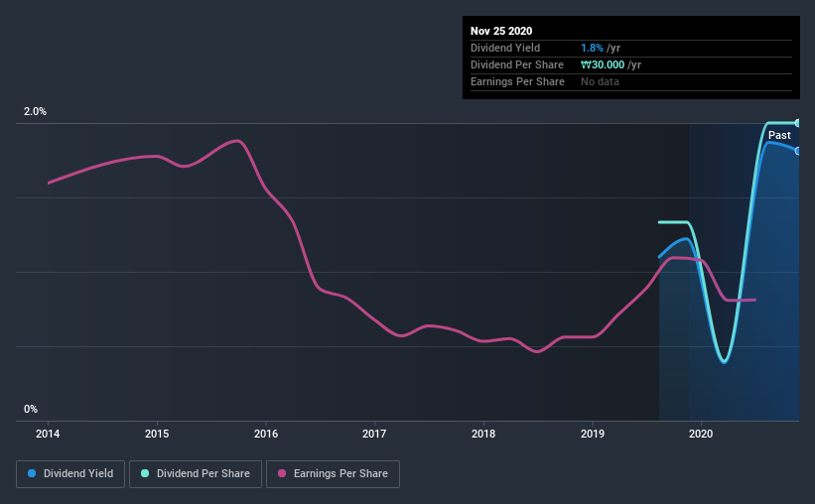Screen dimensions: 815x504
Task: Click the 'Past' label on chart
Action: click(779, 135)
